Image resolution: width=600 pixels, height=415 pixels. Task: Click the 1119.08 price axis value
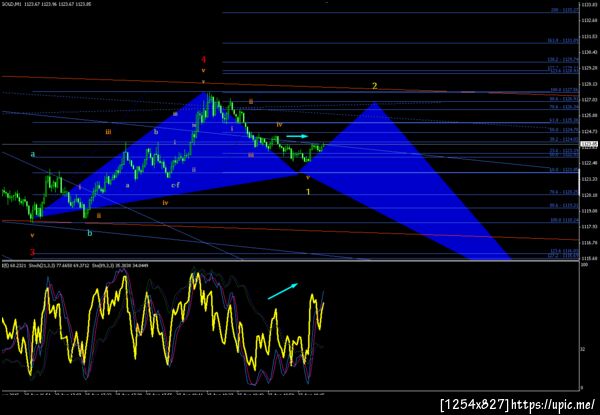pos(590,211)
